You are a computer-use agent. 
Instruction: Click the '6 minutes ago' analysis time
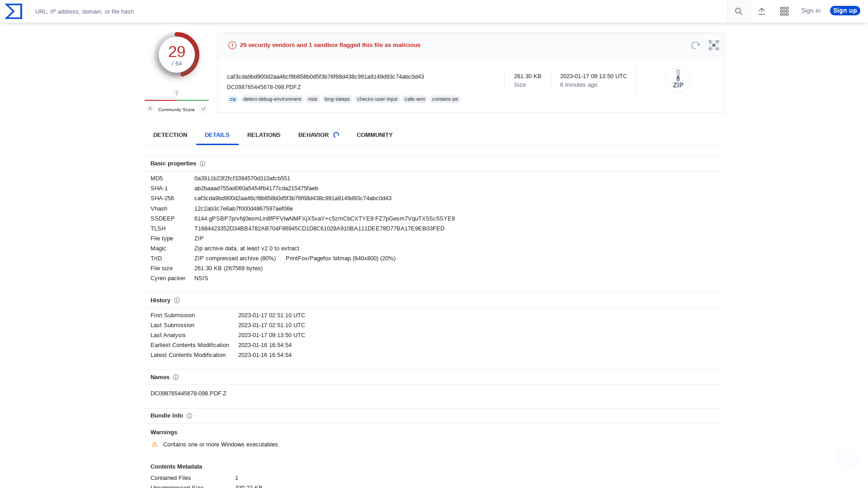(579, 85)
